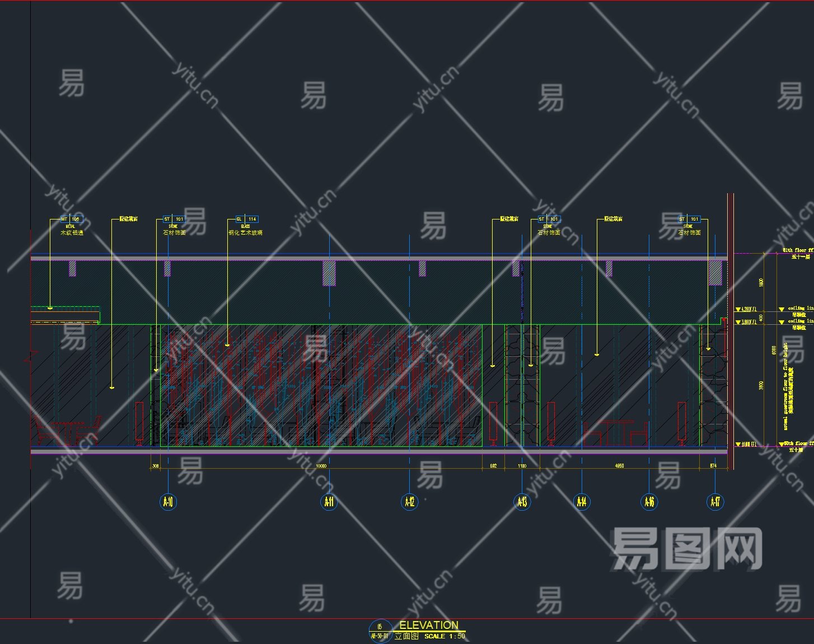
Task: Select the 木纹铝通 metal label text
Action: tap(72, 232)
